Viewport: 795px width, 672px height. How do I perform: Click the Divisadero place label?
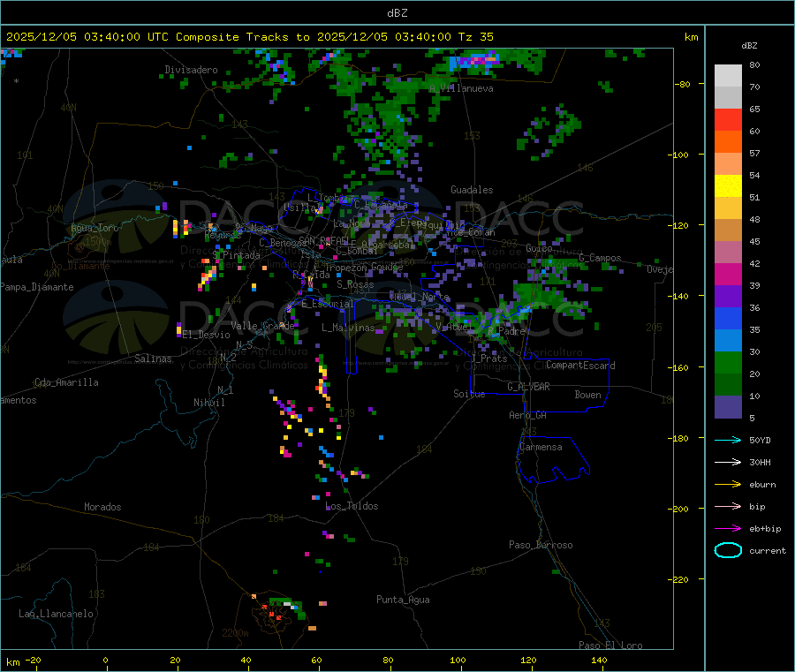191,70
